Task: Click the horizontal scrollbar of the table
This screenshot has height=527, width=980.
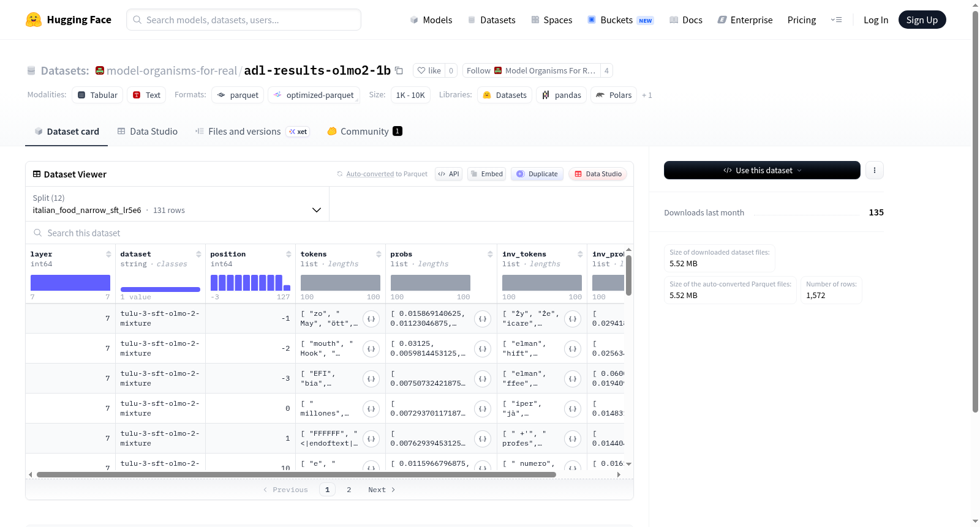Action: pos(296,474)
